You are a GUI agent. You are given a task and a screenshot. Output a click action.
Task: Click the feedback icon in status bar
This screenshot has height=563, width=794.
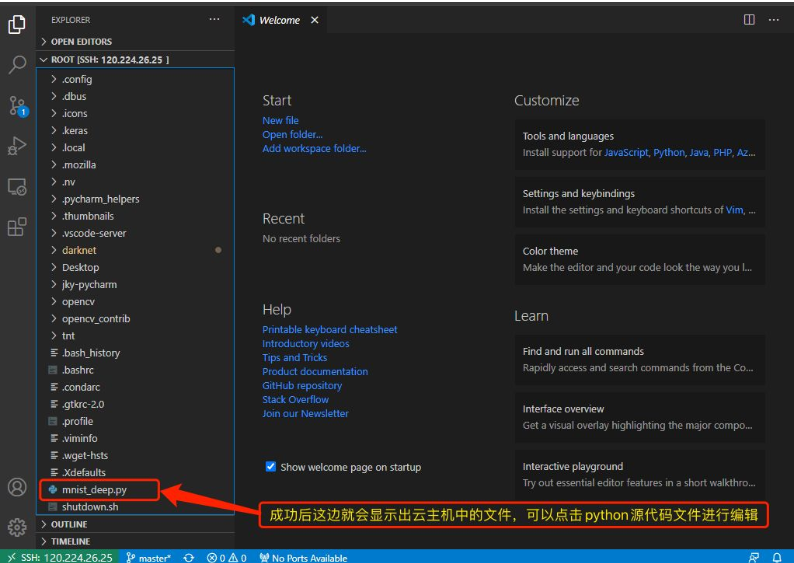(x=753, y=557)
